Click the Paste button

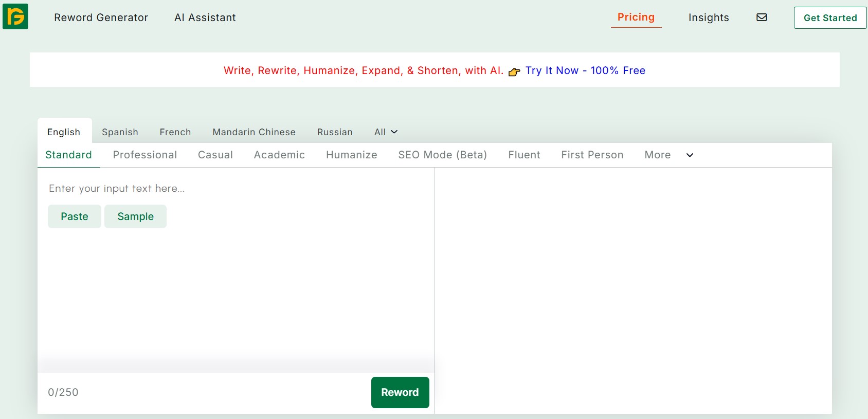tap(75, 216)
